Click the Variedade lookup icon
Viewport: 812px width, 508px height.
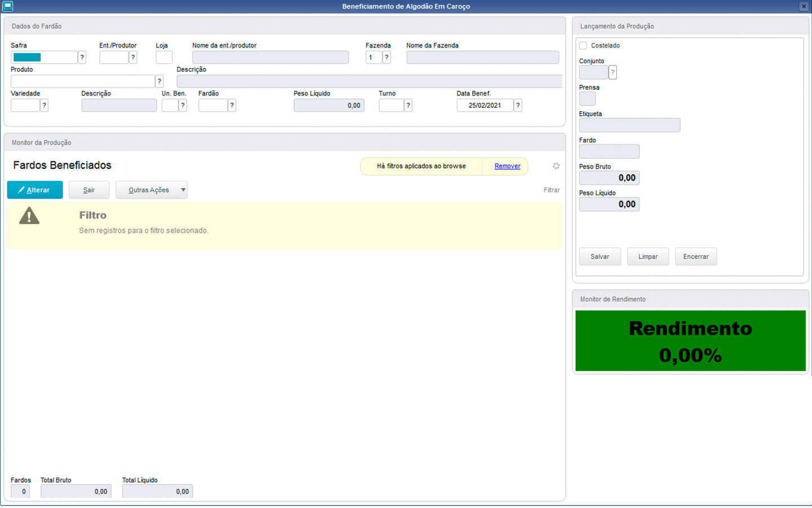tap(44, 105)
